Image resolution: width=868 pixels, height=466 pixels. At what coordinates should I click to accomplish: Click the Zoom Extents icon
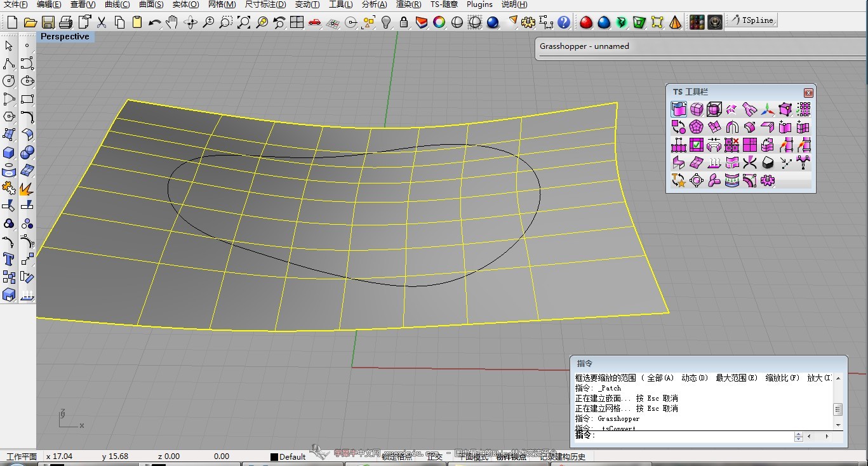tap(243, 22)
